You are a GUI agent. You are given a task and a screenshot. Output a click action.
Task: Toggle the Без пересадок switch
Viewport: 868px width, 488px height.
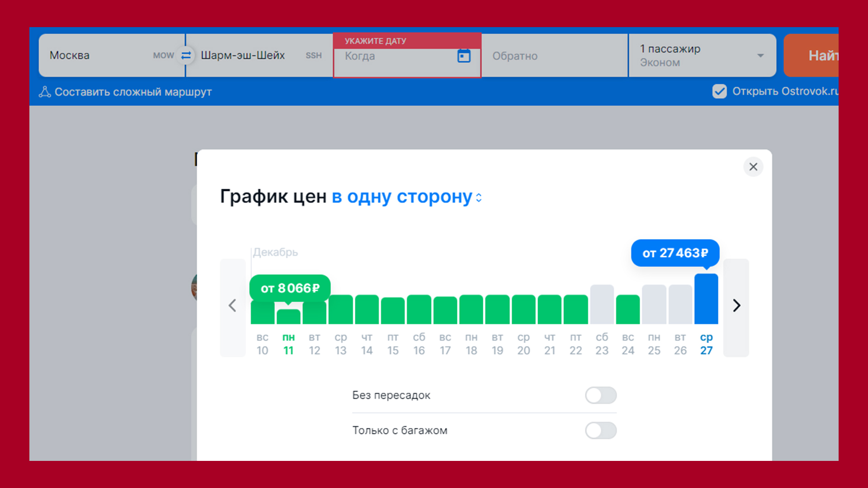601,395
